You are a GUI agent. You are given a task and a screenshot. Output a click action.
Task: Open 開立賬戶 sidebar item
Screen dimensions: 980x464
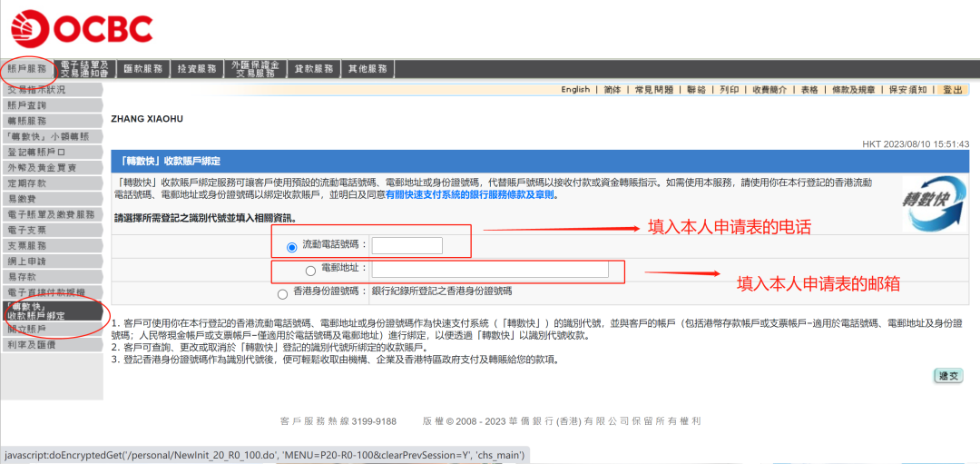(52, 329)
